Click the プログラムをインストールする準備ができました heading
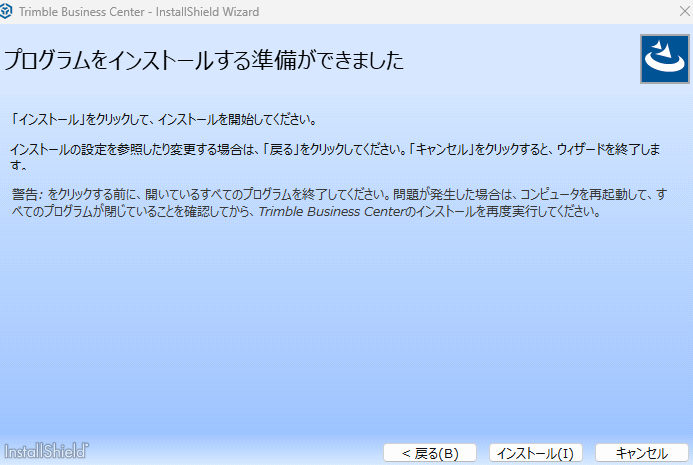The height and width of the screenshot is (465, 693). click(x=204, y=61)
